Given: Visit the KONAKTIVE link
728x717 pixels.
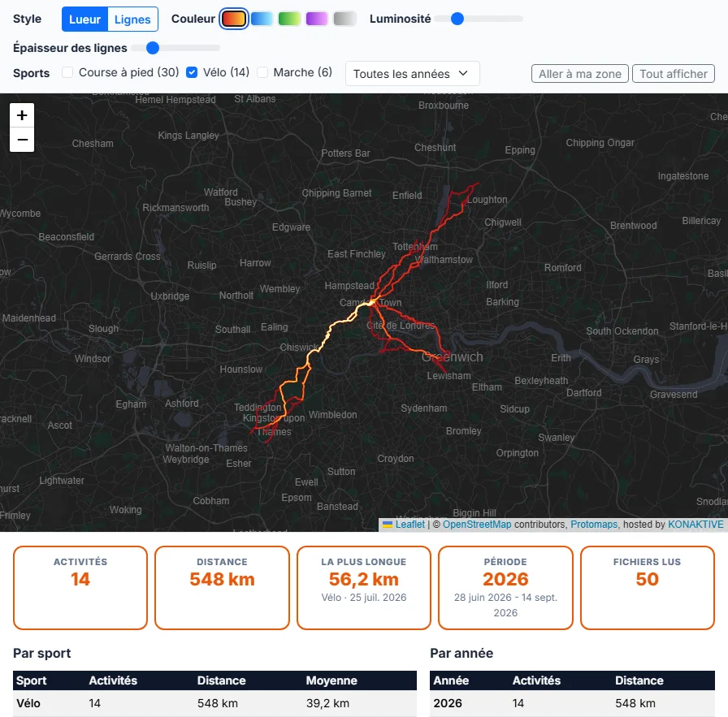Looking at the screenshot, I should (695, 525).
